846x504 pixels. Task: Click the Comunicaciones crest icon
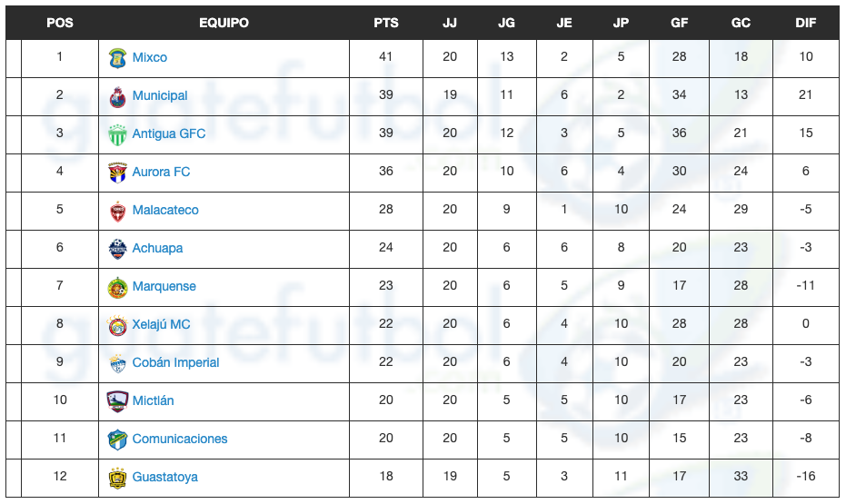[117, 440]
